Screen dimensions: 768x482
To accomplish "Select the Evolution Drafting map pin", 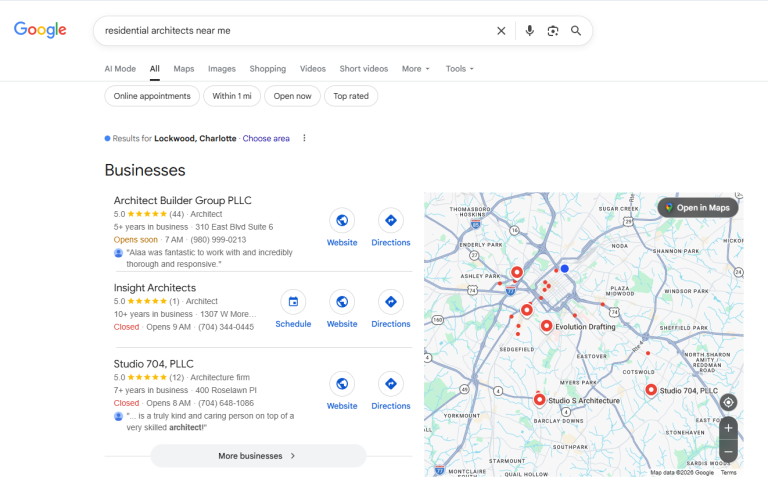I will pos(547,326).
